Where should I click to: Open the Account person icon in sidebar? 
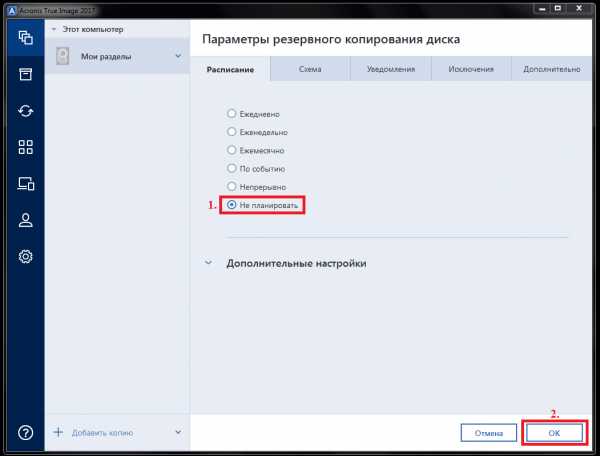pos(26,220)
